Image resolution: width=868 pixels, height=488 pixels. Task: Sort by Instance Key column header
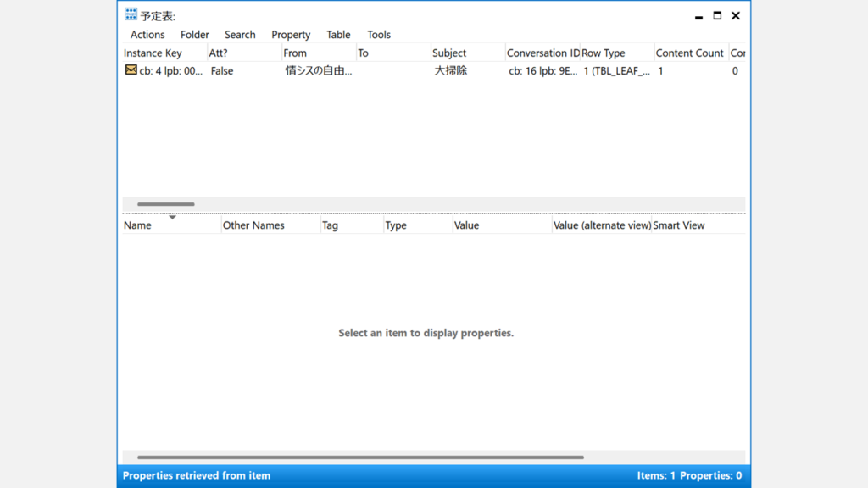coord(153,53)
